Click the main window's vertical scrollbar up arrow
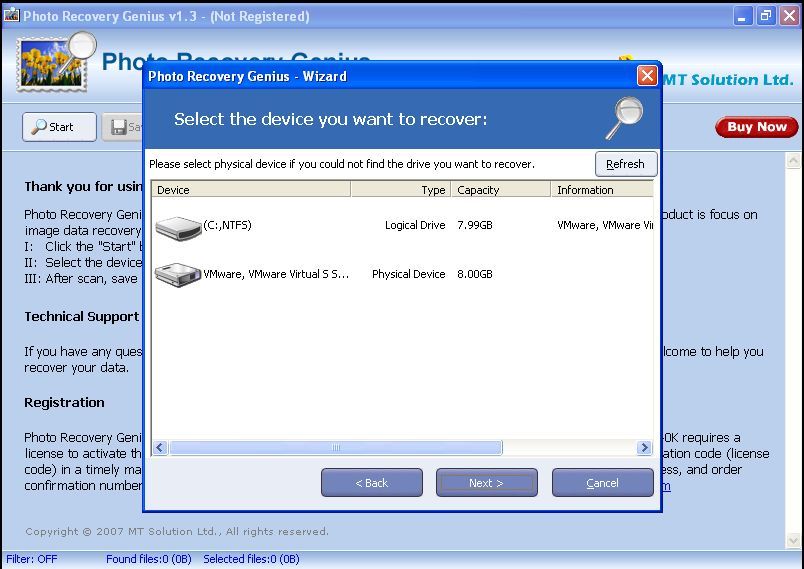The width and height of the screenshot is (804, 569). (x=795, y=161)
